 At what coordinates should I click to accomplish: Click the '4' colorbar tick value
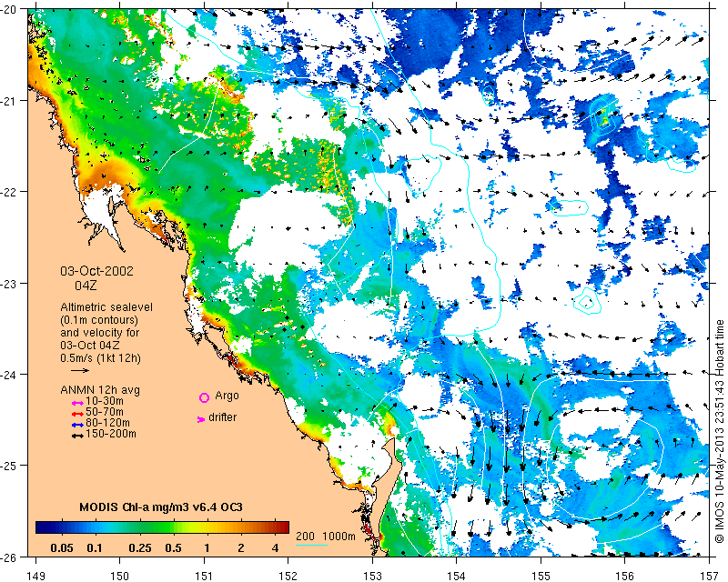[x=275, y=548]
